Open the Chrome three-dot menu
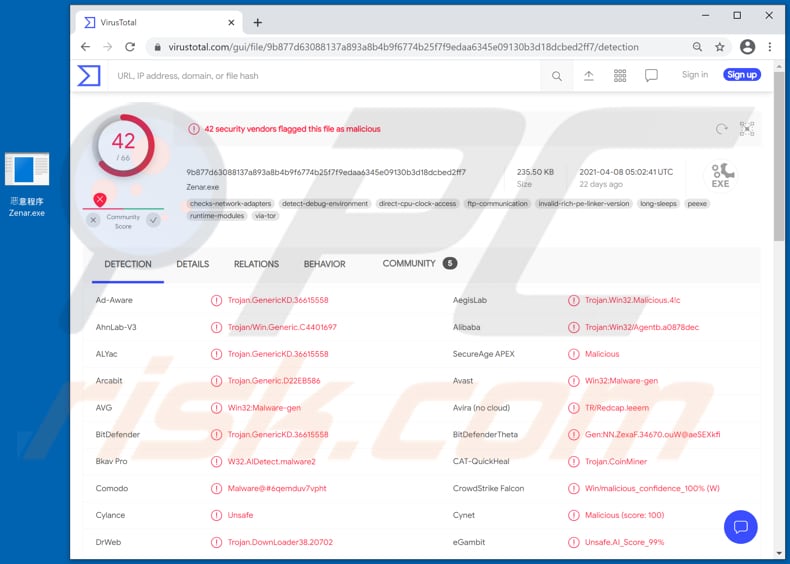790x564 pixels. pos(769,47)
